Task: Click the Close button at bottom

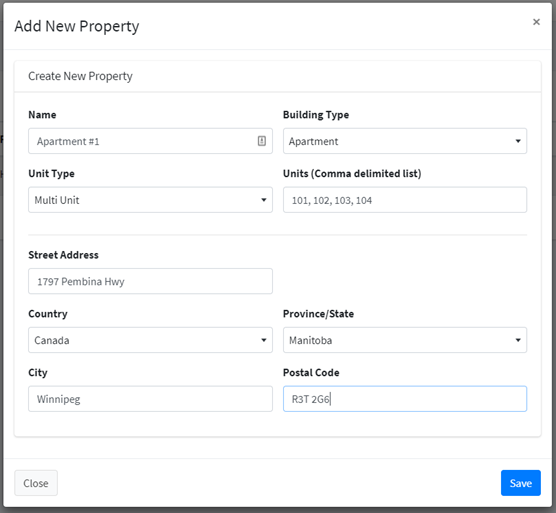Action: (x=36, y=483)
